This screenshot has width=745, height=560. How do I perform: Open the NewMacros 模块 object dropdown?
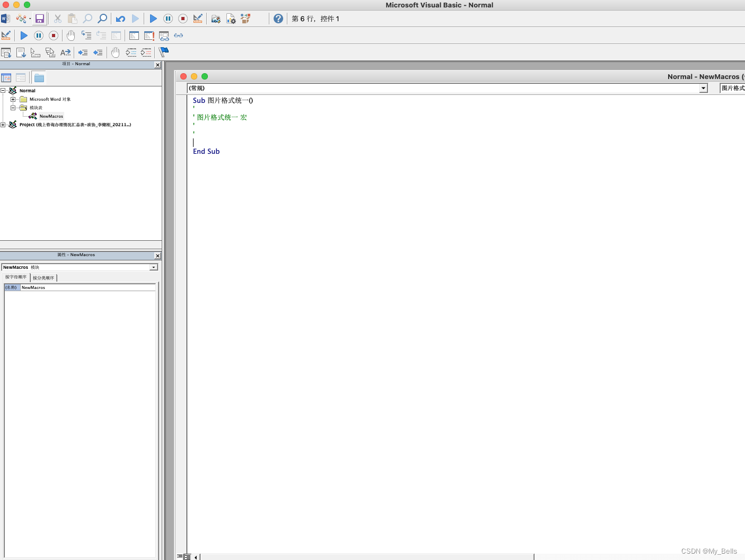point(154,267)
